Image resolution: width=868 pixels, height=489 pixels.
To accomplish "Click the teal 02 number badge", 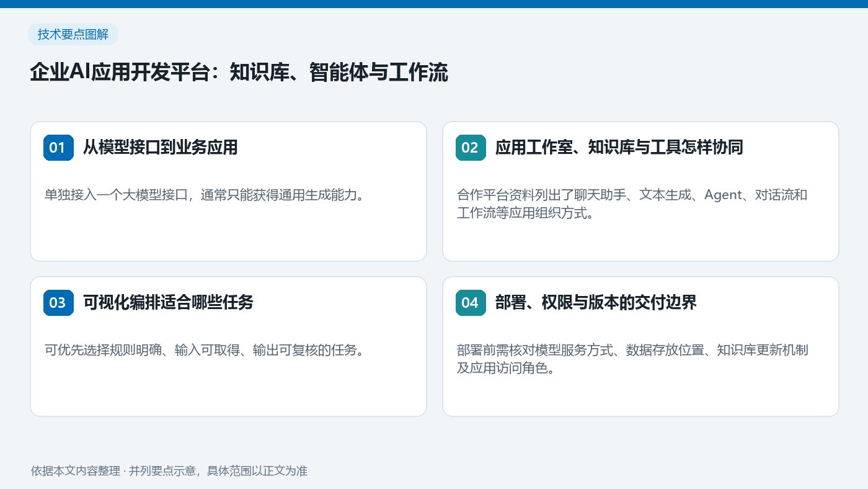I will 471,148.
